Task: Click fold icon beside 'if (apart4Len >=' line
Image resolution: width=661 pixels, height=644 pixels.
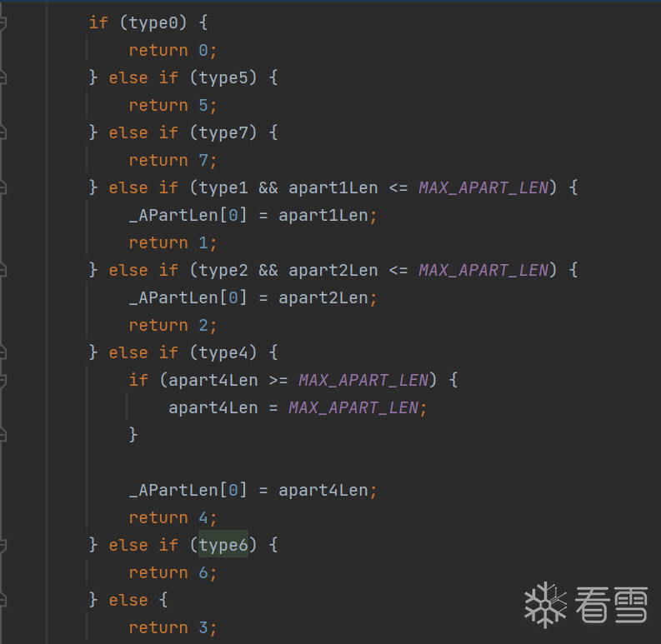Action: [3, 381]
